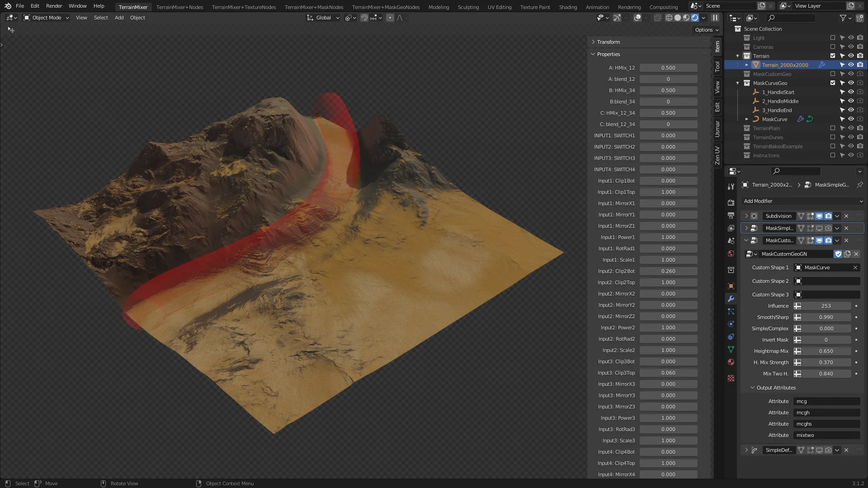Toggle fake user shield on MaskCustomGeoGN
868x488 pixels.
[838, 254]
